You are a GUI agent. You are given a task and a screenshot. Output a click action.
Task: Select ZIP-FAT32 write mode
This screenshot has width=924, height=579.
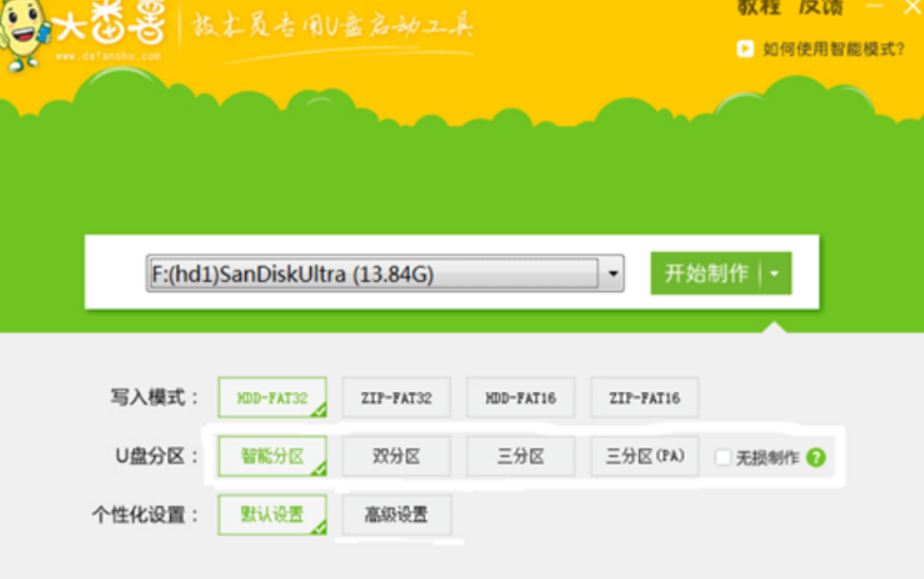(x=396, y=398)
